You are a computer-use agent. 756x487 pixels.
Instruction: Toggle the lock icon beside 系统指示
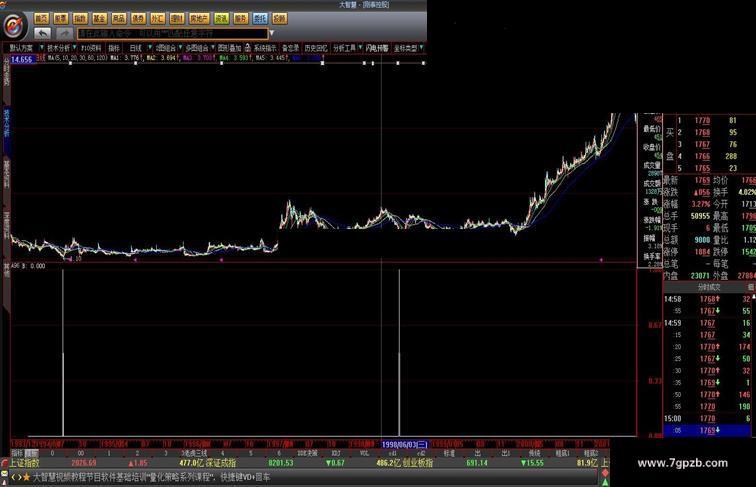247,47
